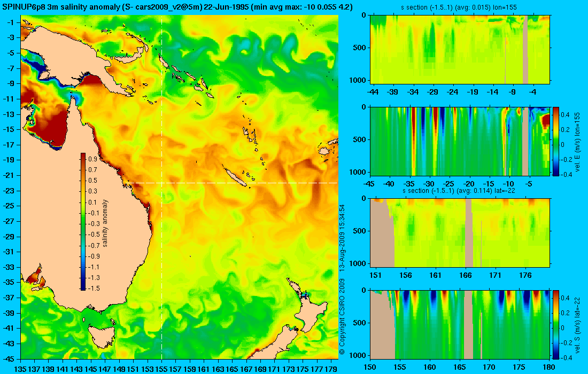Click the vel. S section plot at lat=-22

click(x=460, y=324)
